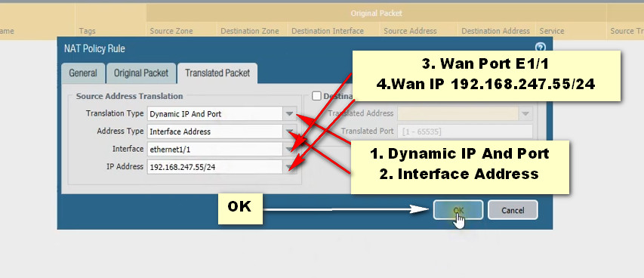The width and height of the screenshot is (644, 278).
Task: Open the Interface dropdown arrow
Action: tap(289, 150)
